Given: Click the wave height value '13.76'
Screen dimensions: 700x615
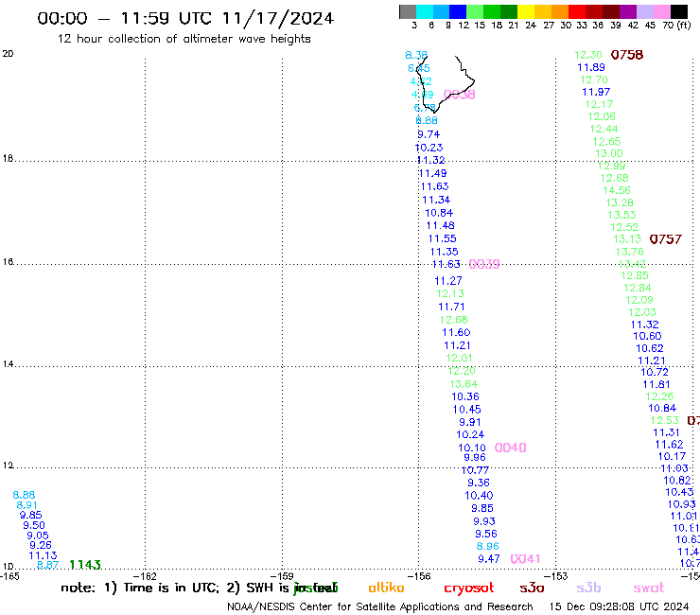Looking at the screenshot, I should (x=629, y=252).
